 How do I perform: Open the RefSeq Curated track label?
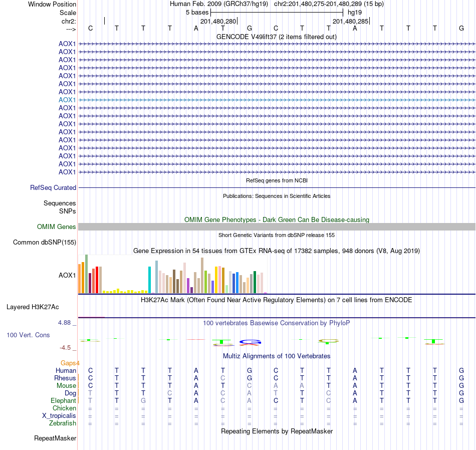[x=53, y=187]
